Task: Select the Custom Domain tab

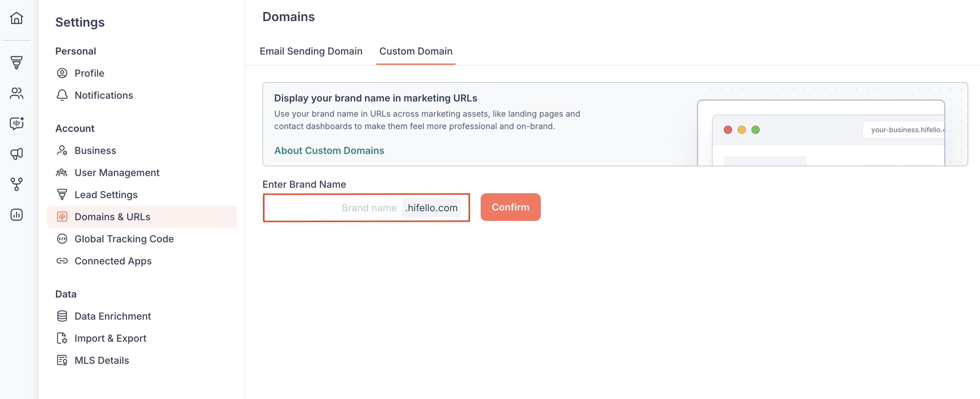Action: coord(415,51)
